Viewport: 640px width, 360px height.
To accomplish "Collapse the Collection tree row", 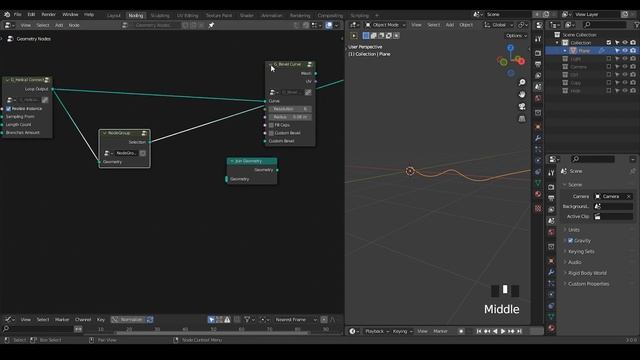I will (557, 43).
